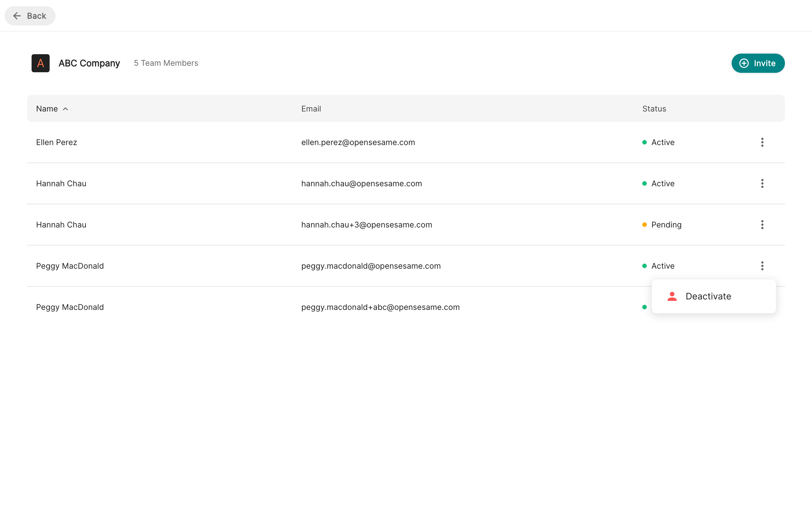This screenshot has width=812, height=508.
Task: Sort by Name column header
Action: [x=52, y=109]
